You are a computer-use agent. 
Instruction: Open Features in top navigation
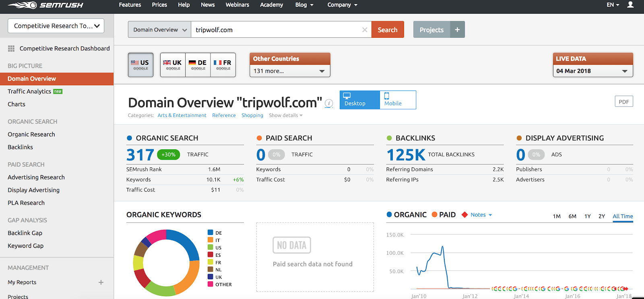click(x=130, y=5)
